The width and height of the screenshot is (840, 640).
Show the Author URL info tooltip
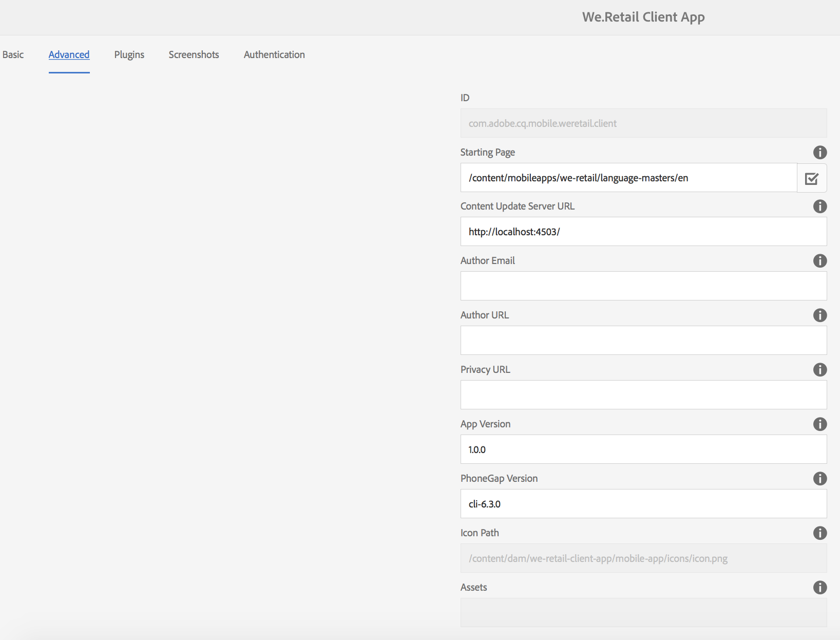pos(820,315)
